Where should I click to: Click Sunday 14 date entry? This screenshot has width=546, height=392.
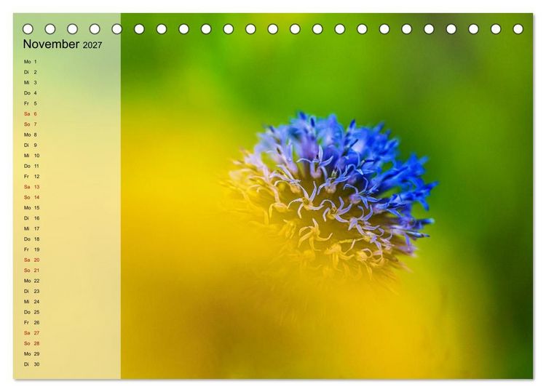pos(32,197)
